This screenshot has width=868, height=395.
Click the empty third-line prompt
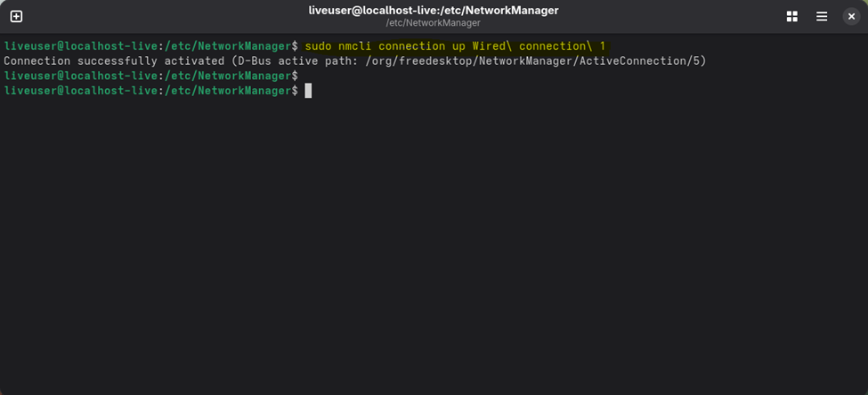tap(150, 76)
